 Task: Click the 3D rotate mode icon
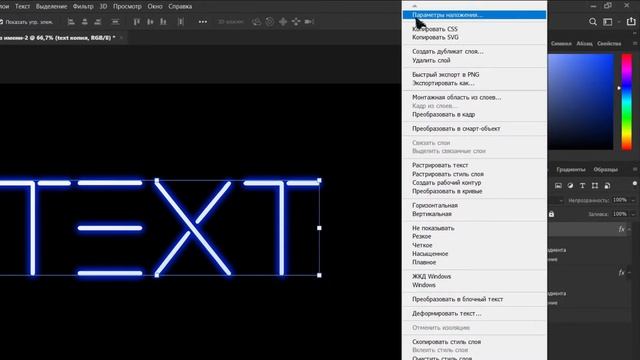pyautogui.click(x=256, y=22)
